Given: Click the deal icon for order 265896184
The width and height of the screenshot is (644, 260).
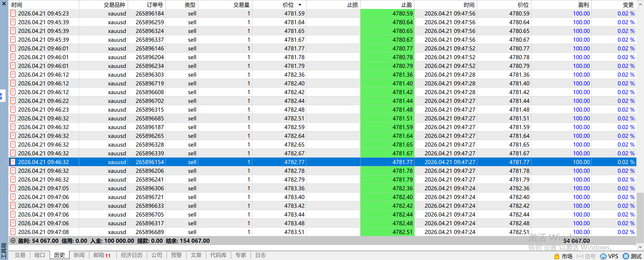Looking at the screenshot, I should coord(13,13).
